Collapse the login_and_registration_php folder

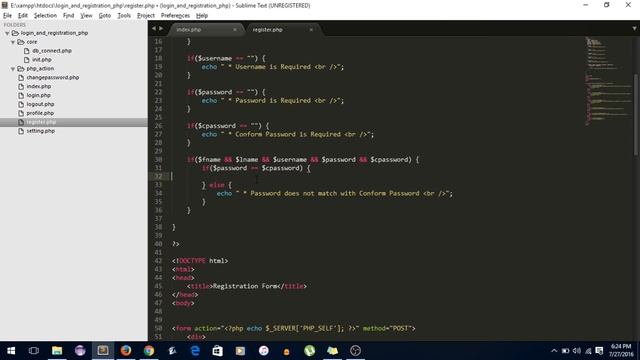(x=7, y=33)
